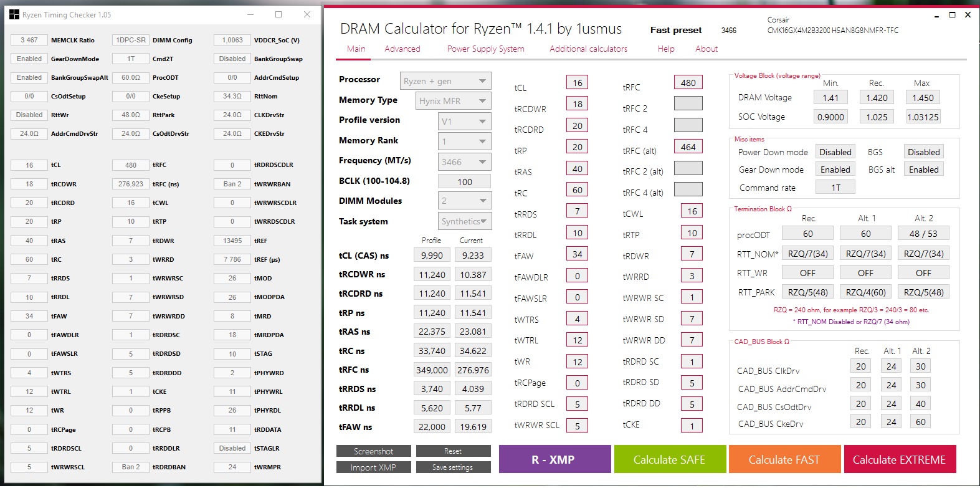Click the tRDRDBAN value Ban 2
The width and height of the screenshot is (980, 488).
click(x=131, y=467)
